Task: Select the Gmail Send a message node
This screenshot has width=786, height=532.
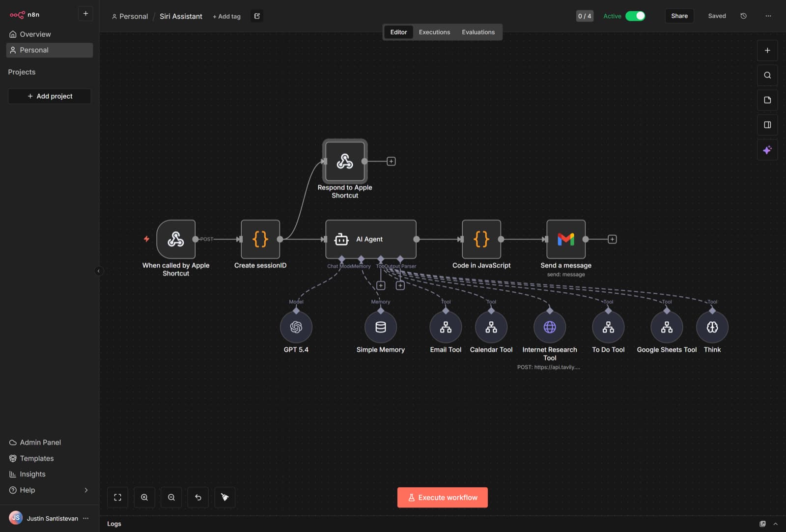Action: 566,239
